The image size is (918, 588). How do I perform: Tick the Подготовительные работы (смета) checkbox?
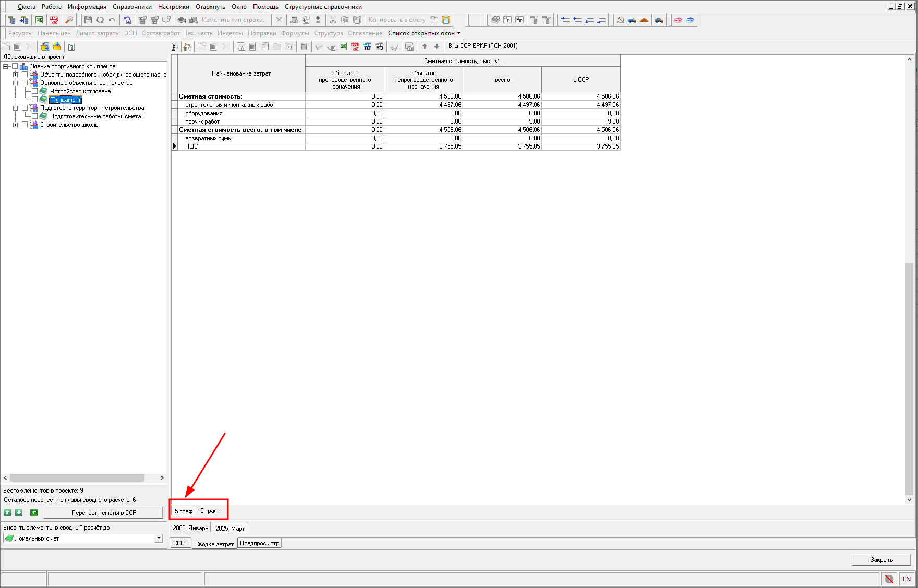pos(35,116)
